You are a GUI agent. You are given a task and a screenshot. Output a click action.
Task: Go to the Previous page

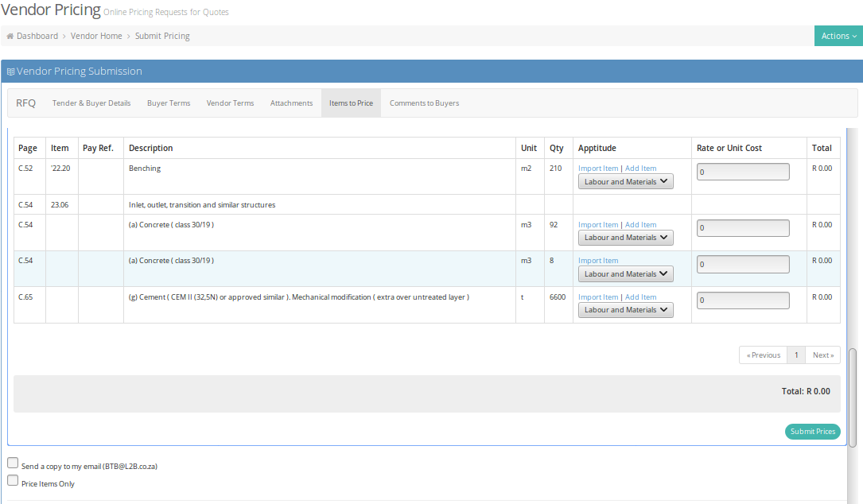pos(764,355)
